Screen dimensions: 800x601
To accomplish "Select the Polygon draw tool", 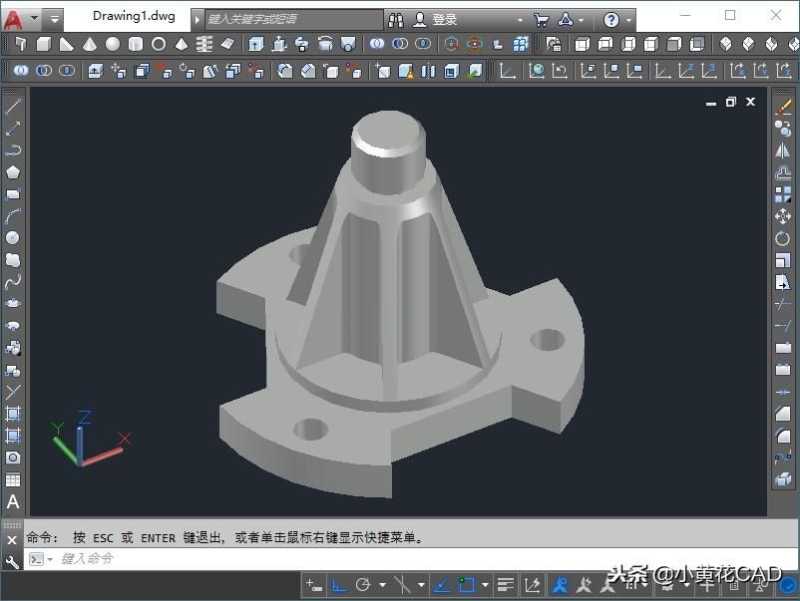I will [x=13, y=171].
